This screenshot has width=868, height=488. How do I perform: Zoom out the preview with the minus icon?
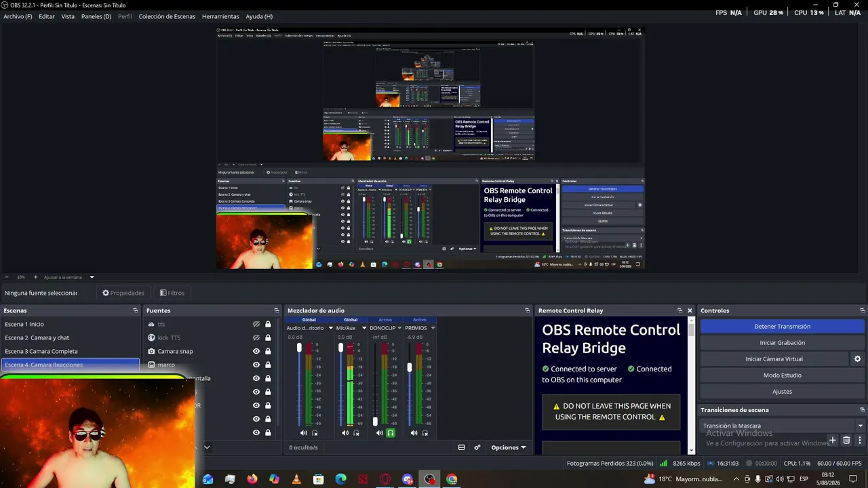pyautogui.click(x=7, y=277)
